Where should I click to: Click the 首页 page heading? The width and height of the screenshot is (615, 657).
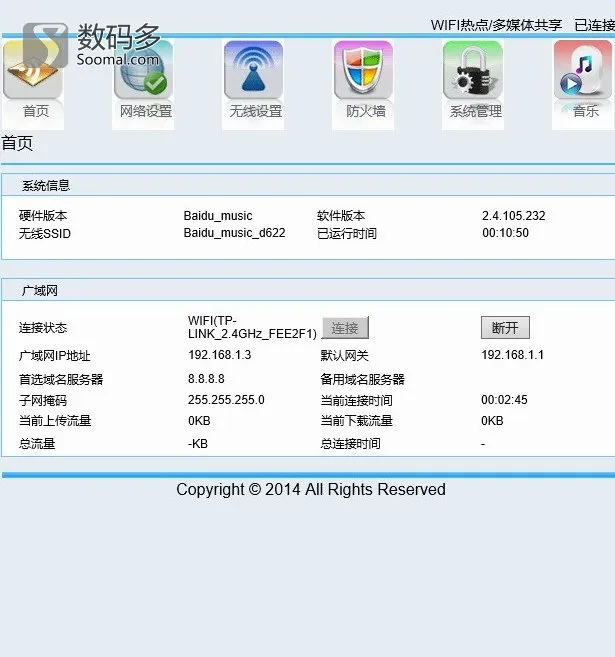click(x=17, y=143)
